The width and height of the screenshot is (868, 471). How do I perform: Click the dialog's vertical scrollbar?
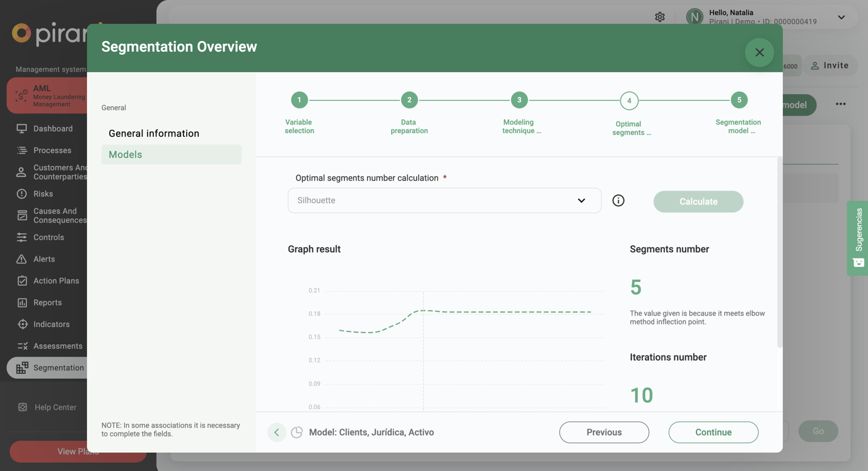780,253
